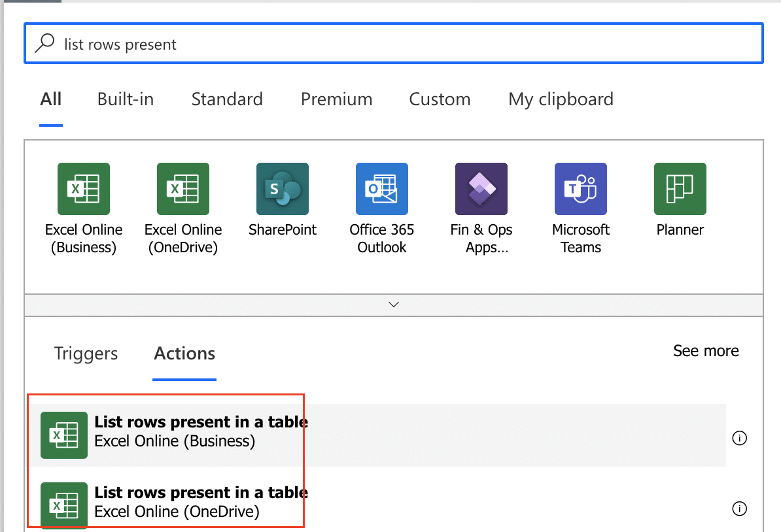Select the Excel Online (OneDrive) connector icon
Viewport: 781px width, 532px height.
183,189
